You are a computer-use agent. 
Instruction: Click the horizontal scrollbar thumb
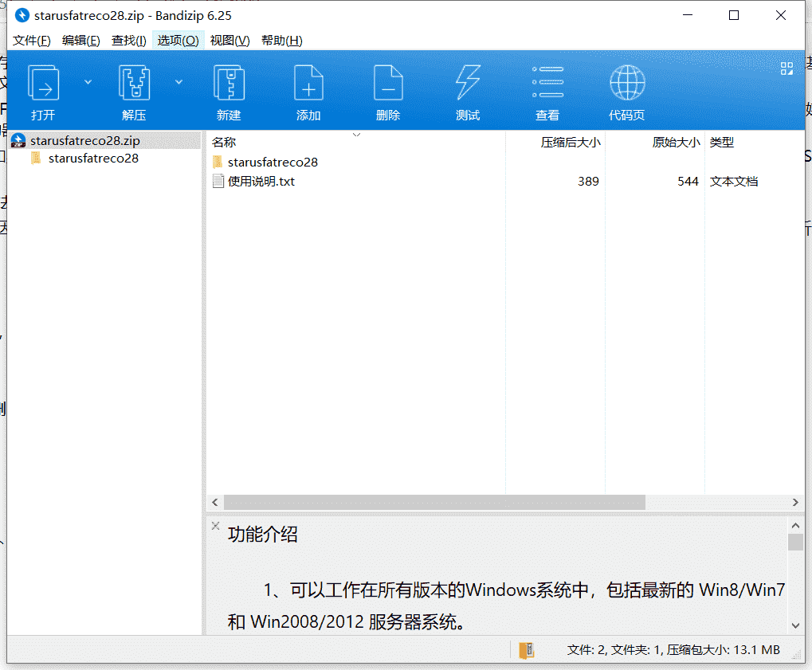[x=434, y=502]
